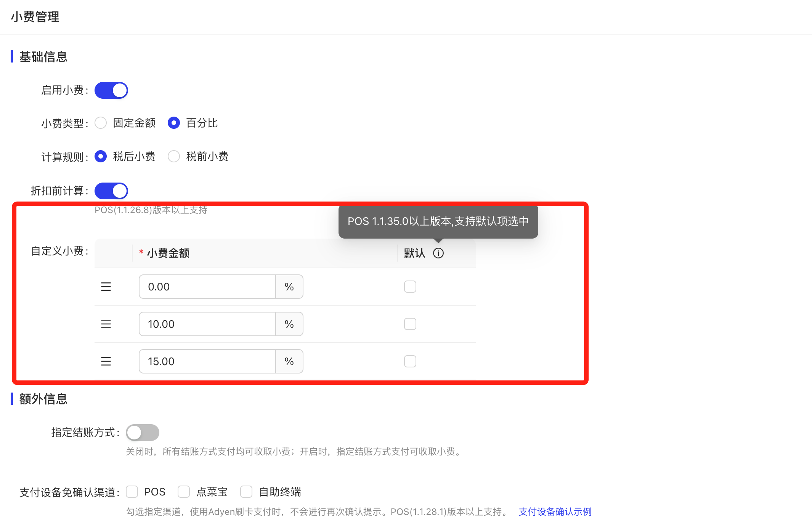The width and height of the screenshot is (812, 529).
Task: Click the 15.00 tip amount field
Action: tap(207, 361)
